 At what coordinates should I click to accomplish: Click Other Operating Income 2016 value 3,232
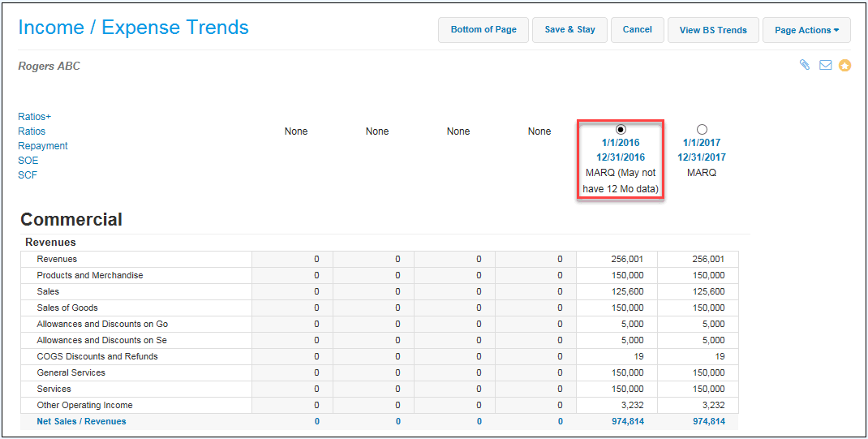pos(631,405)
